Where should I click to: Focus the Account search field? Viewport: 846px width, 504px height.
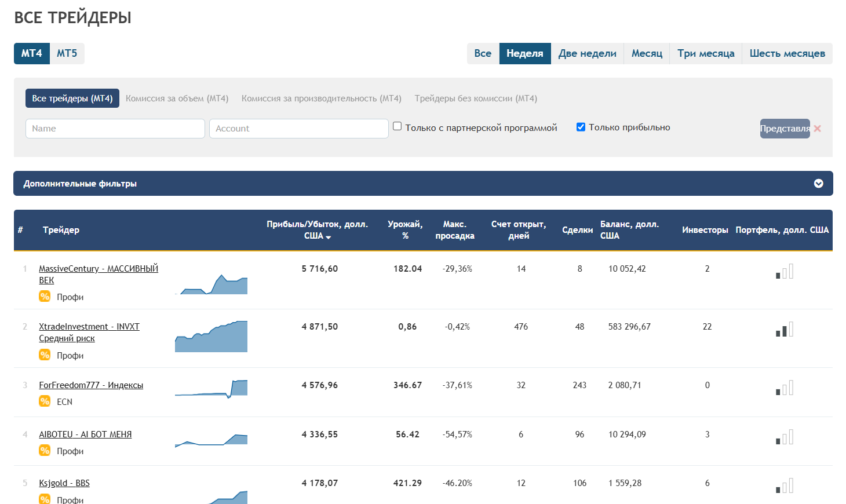point(299,129)
